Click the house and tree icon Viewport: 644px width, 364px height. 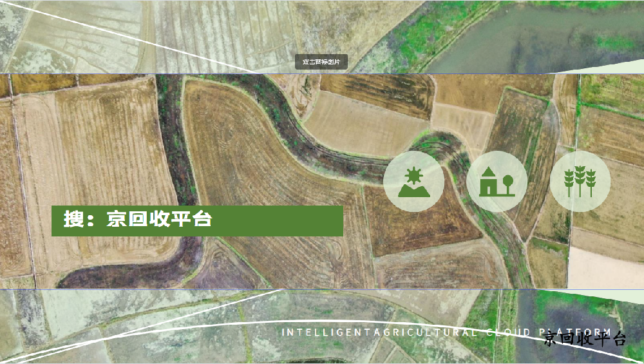click(x=497, y=181)
